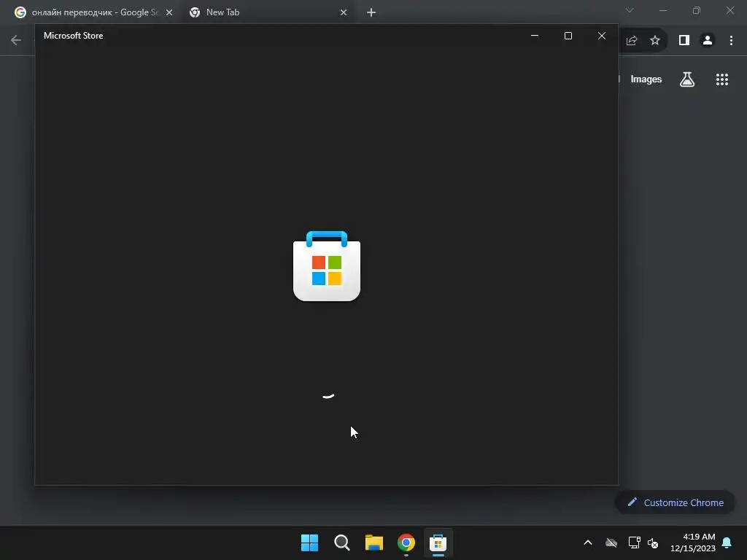Switch to Chrome from taskbar
Image resolution: width=747 pixels, height=560 pixels.
(x=406, y=542)
